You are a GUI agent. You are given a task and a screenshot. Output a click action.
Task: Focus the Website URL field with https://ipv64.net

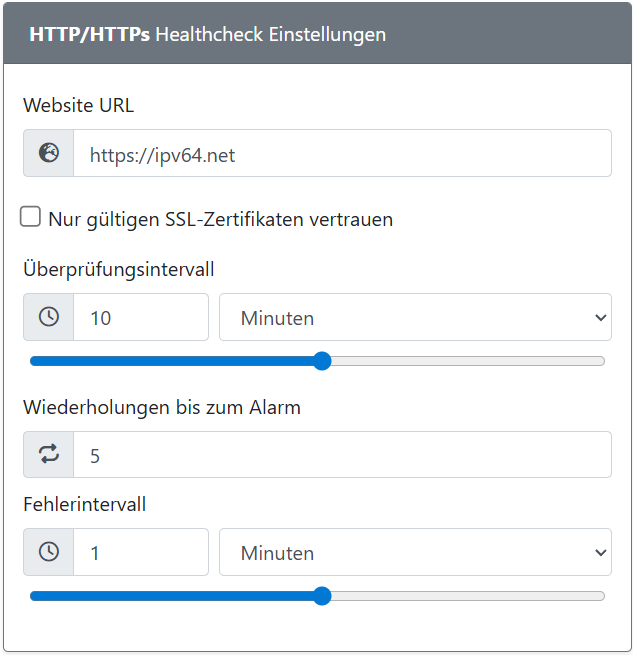point(341,153)
